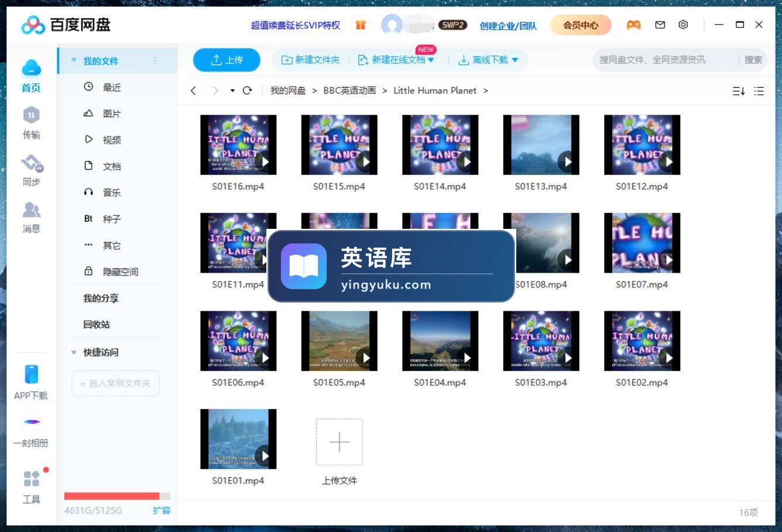Screen dimensions: 782x532
Task: Refresh the current folder listing
Action: click(248, 91)
